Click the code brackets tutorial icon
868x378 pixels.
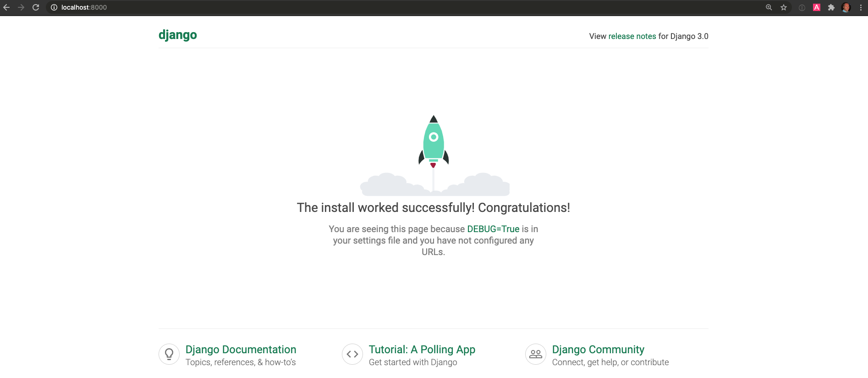(352, 354)
